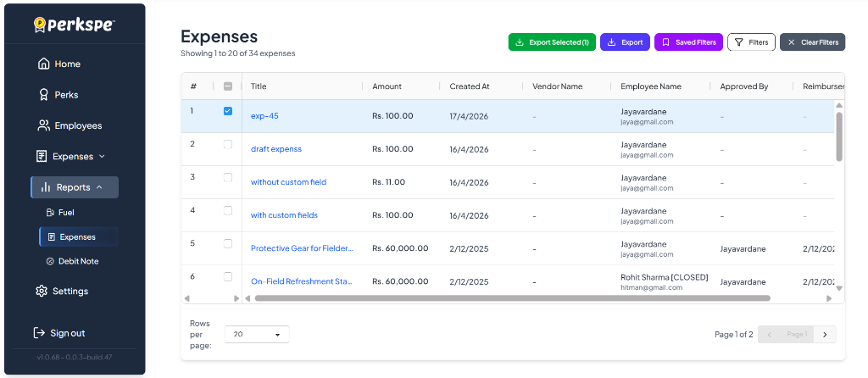Click the vertical scrollbar down arrow

839,288
